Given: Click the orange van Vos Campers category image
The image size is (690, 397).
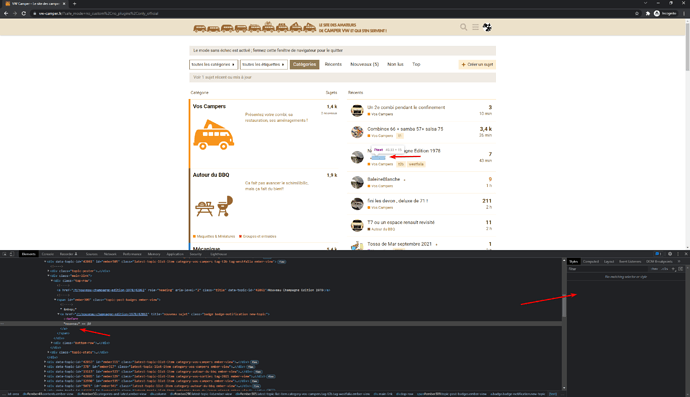Looking at the screenshot, I should (x=213, y=135).
